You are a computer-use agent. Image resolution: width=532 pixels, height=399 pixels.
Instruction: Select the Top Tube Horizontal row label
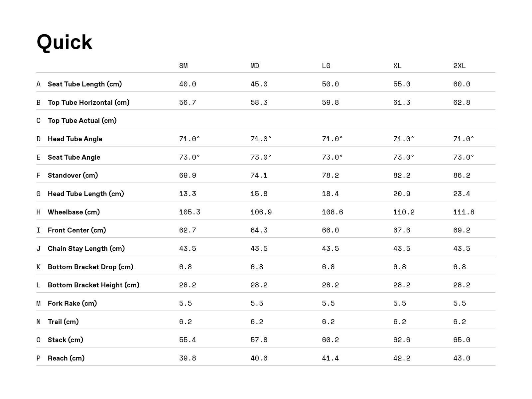pos(88,102)
